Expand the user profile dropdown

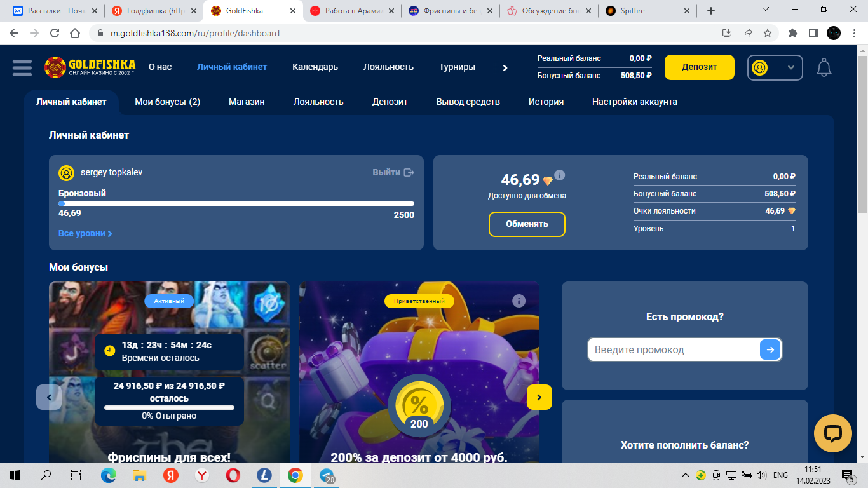(x=775, y=67)
